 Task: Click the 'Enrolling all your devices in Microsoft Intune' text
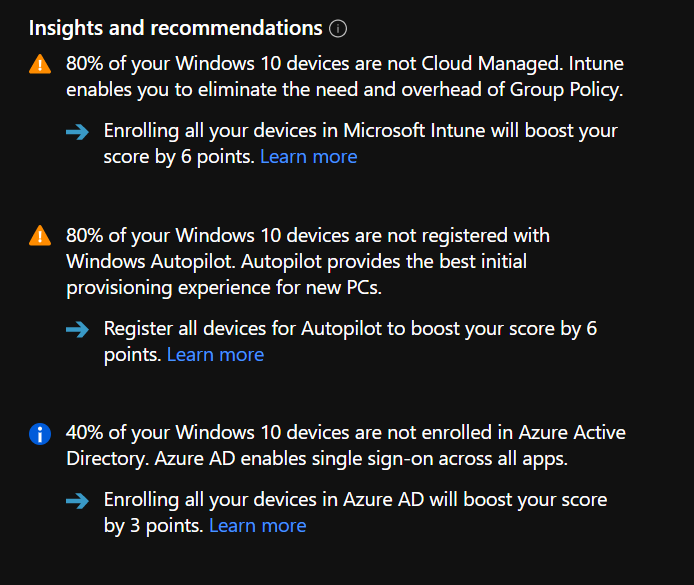coord(360,132)
